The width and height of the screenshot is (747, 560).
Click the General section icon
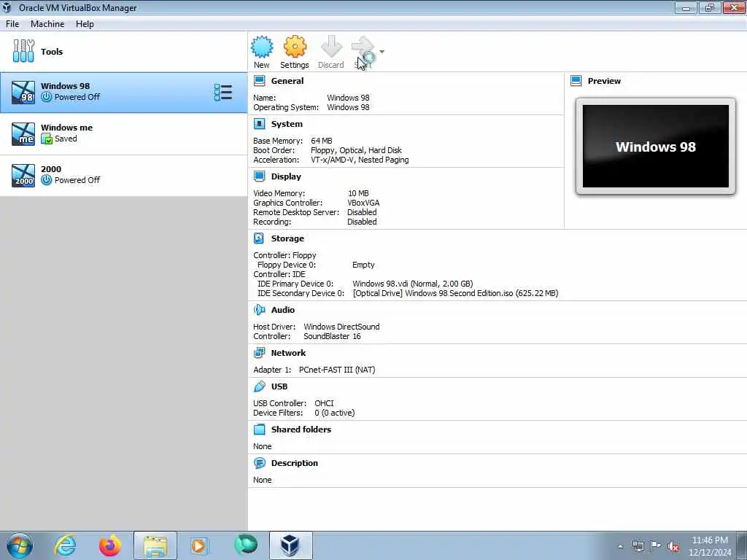pyautogui.click(x=259, y=81)
